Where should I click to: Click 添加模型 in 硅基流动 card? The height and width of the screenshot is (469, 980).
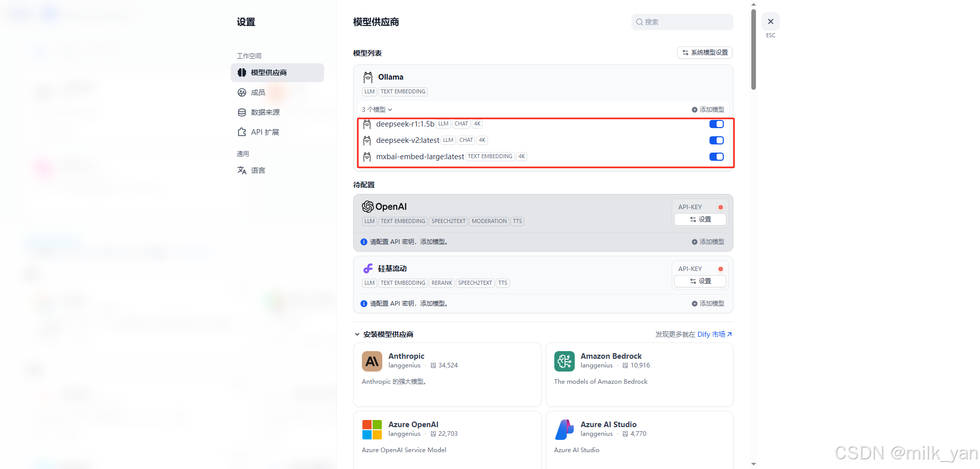(708, 304)
